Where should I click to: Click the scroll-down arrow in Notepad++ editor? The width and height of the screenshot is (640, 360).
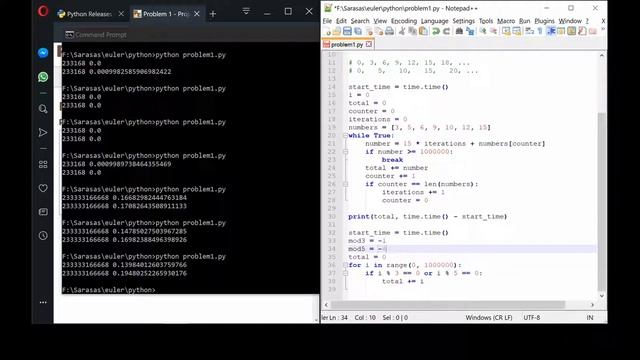(x=602, y=296)
